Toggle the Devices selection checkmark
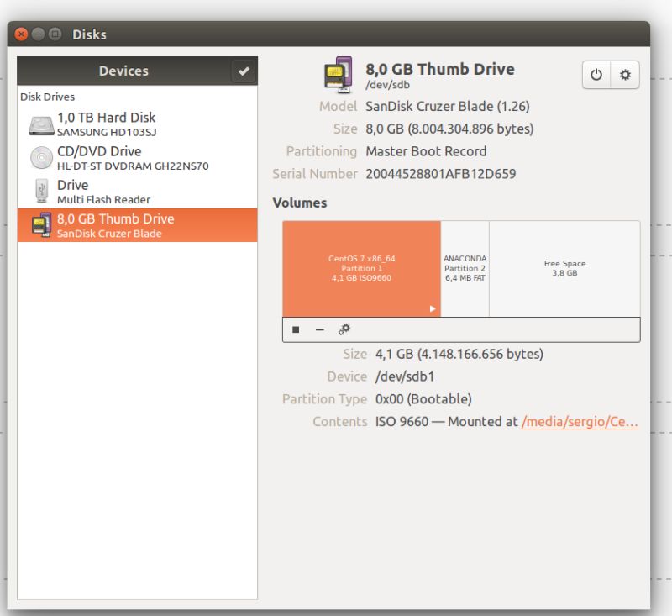The height and width of the screenshot is (616, 672). [x=244, y=71]
